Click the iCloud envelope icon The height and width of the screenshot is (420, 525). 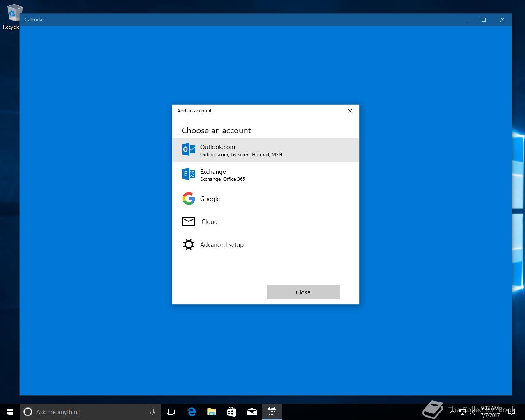pyautogui.click(x=189, y=221)
